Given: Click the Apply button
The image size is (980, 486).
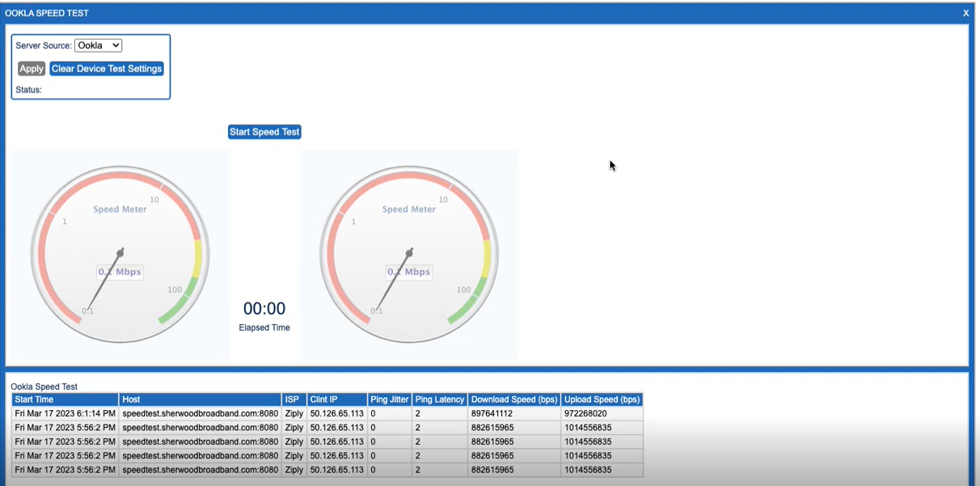Looking at the screenshot, I should pyautogui.click(x=32, y=69).
